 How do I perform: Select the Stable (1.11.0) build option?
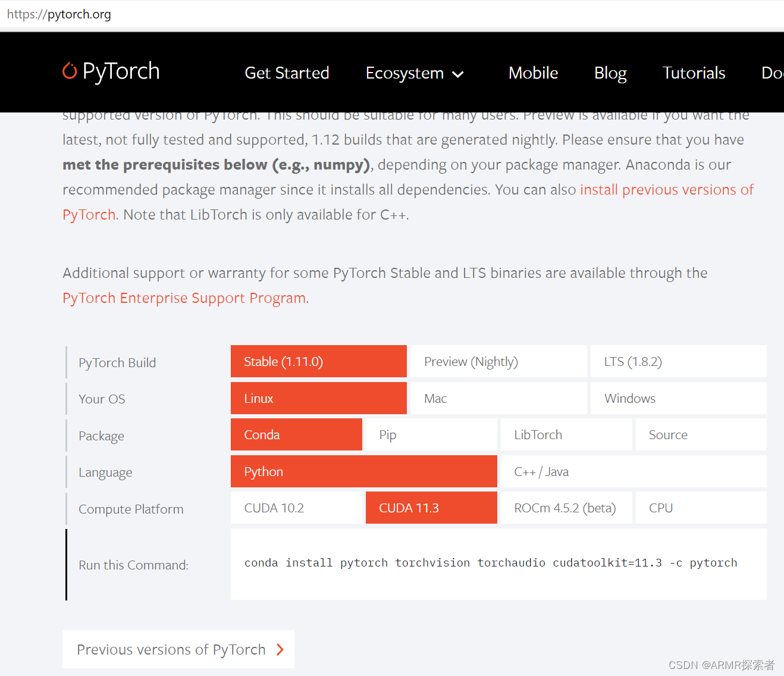(x=319, y=361)
